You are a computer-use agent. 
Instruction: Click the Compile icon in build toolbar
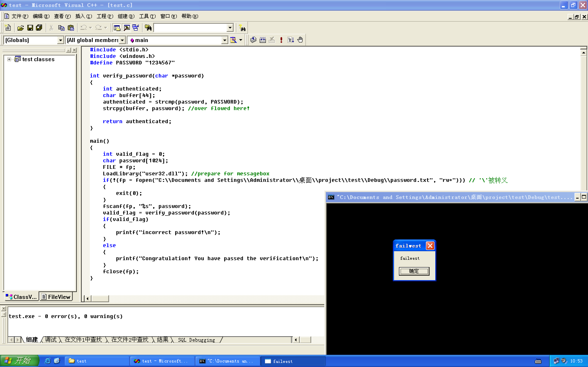[253, 40]
